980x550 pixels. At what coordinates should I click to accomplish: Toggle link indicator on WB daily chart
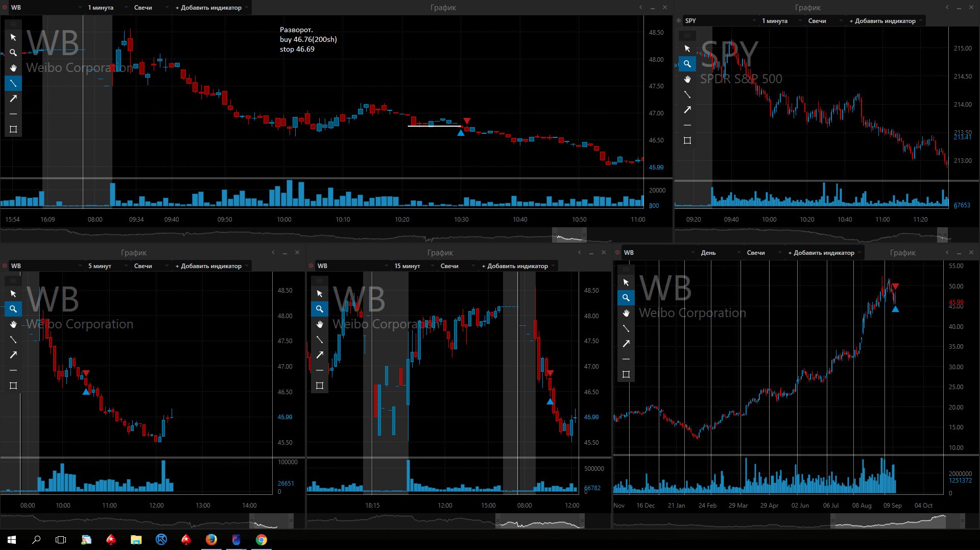click(x=617, y=253)
